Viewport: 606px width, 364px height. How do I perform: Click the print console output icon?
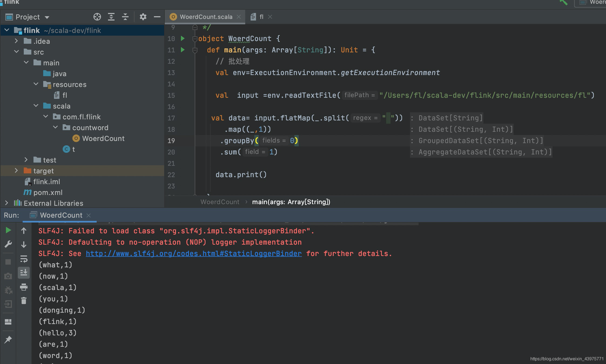(24, 287)
